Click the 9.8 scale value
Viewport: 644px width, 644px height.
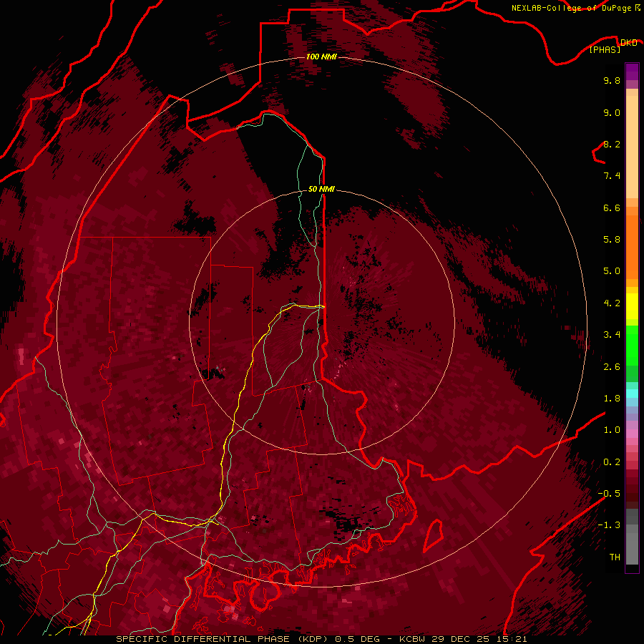click(x=612, y=80)
